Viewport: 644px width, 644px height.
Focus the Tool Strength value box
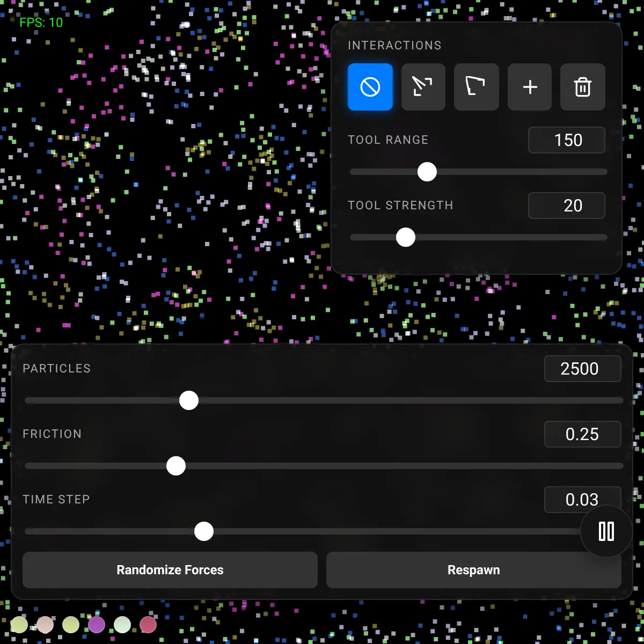pyautogui.click(x=567, y=206)
